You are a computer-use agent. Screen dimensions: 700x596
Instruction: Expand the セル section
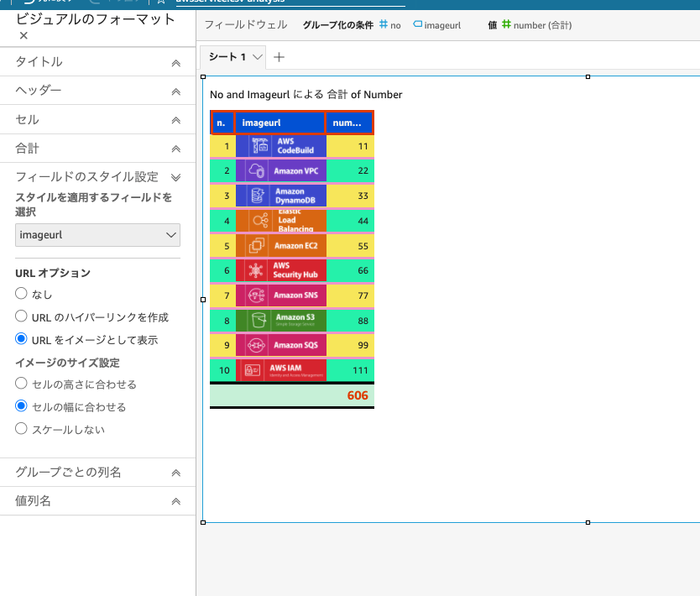point(176,120)
